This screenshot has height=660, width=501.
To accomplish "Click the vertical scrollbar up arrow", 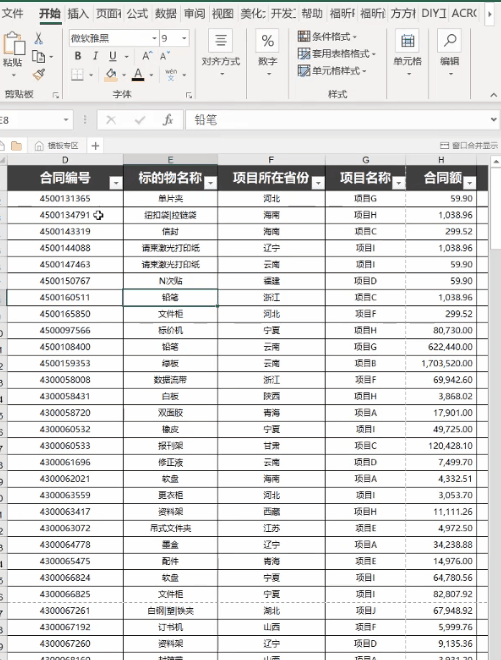I will point(496,161).
